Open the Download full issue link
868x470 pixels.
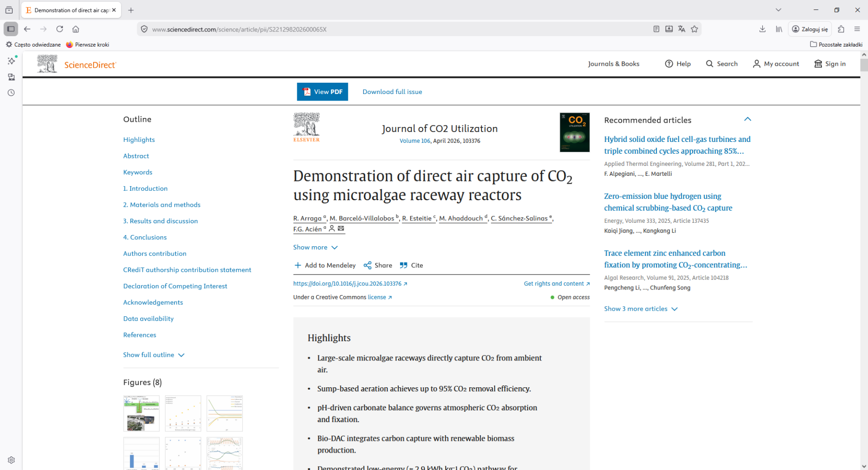pyautogui.click(x=392, y=92)
